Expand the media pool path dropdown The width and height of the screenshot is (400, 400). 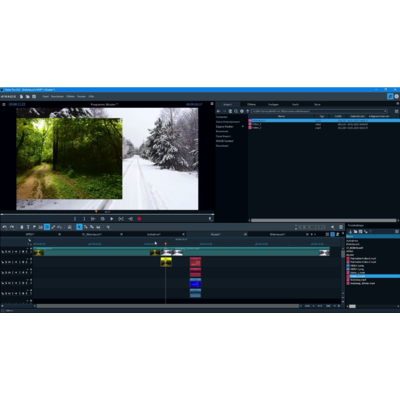point(386,111)
